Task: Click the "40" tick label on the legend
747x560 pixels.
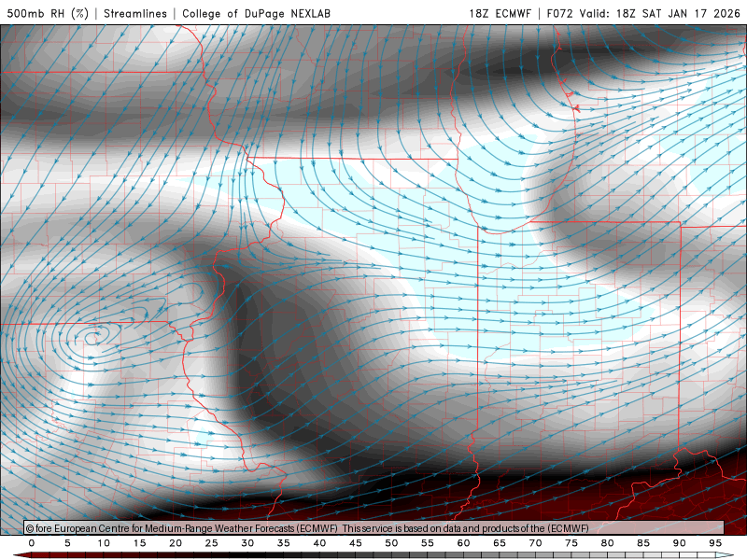Action: point(319,543)
